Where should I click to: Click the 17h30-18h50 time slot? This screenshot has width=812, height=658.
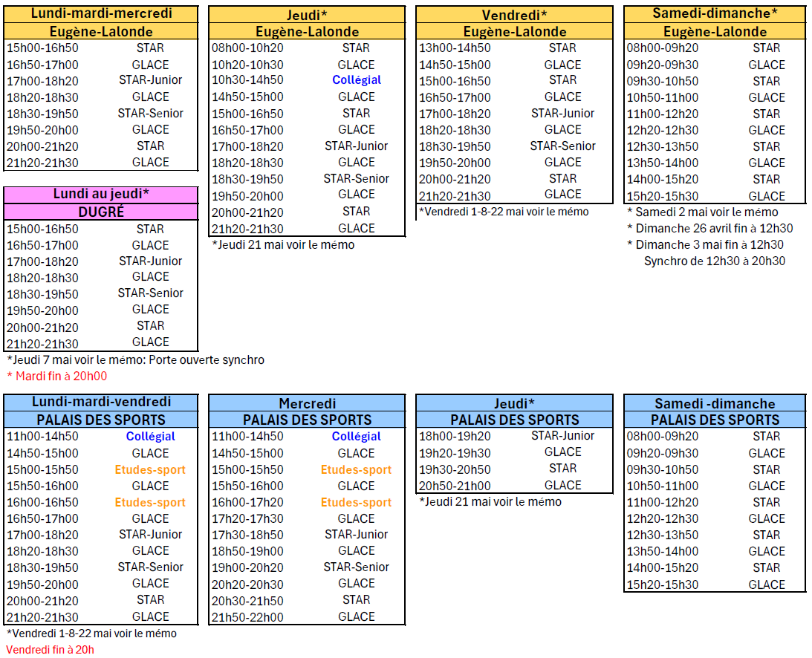tap(247, 535)
